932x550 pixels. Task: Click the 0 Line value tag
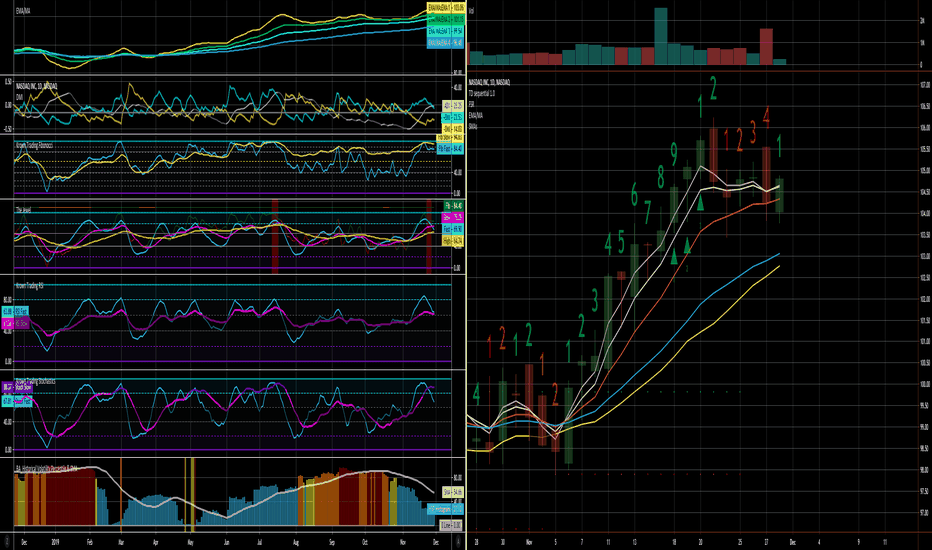(x=451, y=525)
